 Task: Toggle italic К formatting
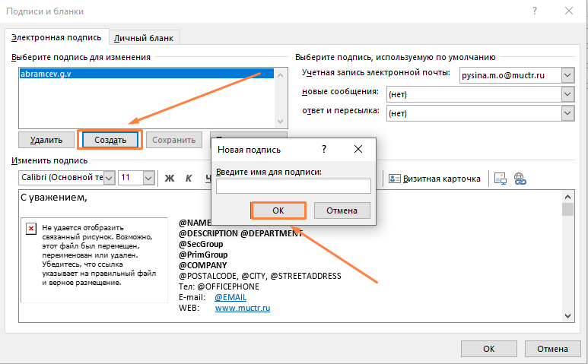(x=189, y=178)
